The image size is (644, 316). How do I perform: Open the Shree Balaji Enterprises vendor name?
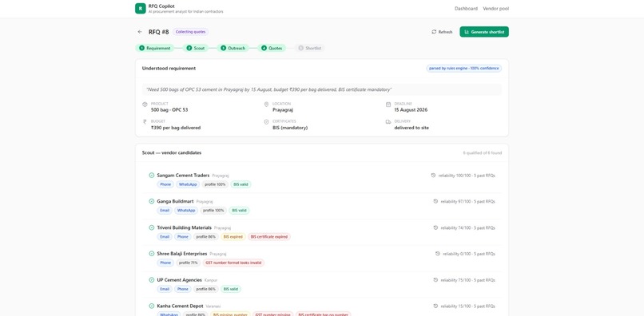coord(182,254)
